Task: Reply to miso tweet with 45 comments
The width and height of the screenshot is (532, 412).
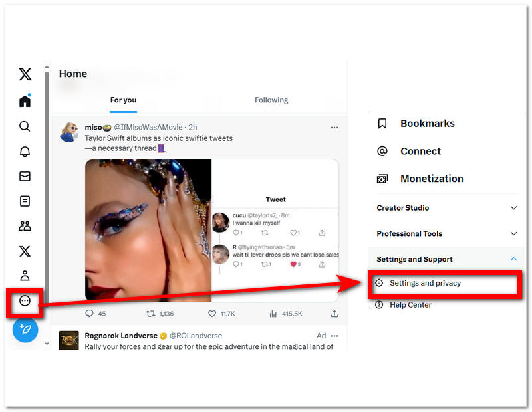Action: (x=95, y=314)
